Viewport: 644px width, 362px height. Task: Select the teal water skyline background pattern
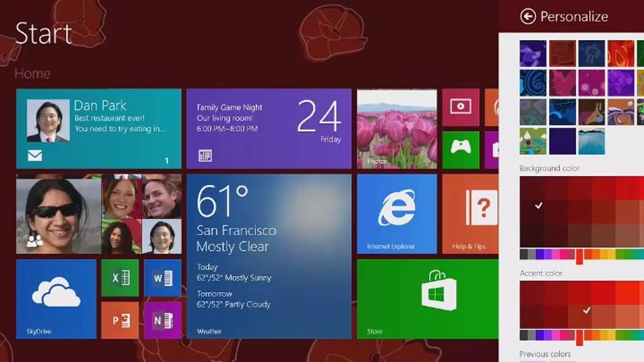591,141
